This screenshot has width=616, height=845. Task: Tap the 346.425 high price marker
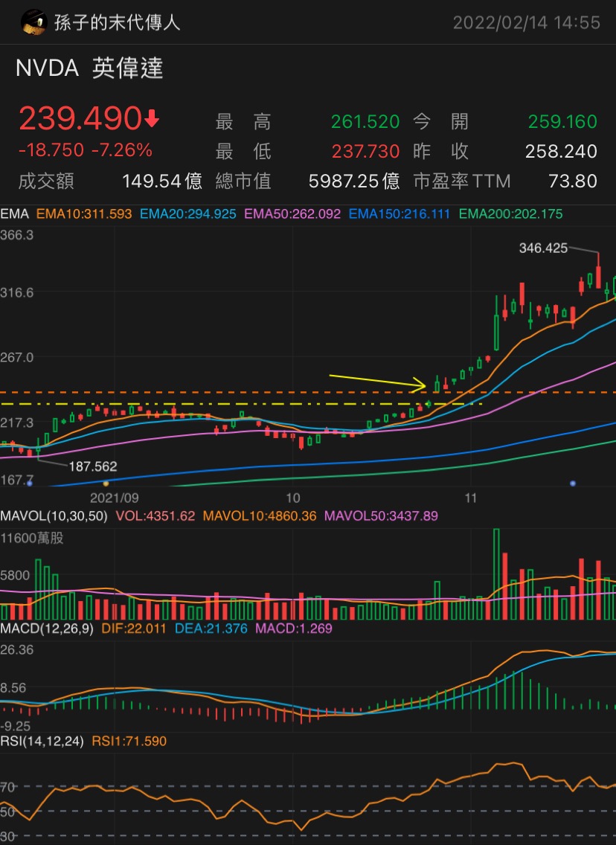542,248
